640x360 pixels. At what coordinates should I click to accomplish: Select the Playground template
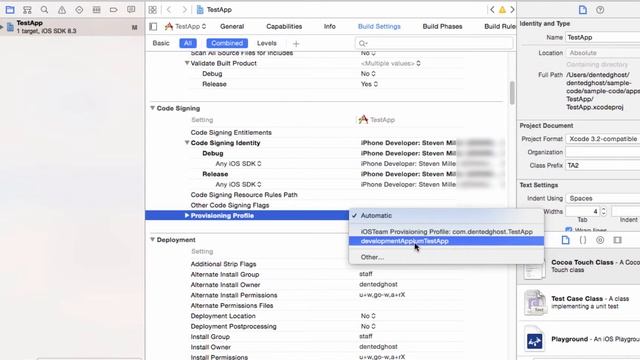coord(580,339)
